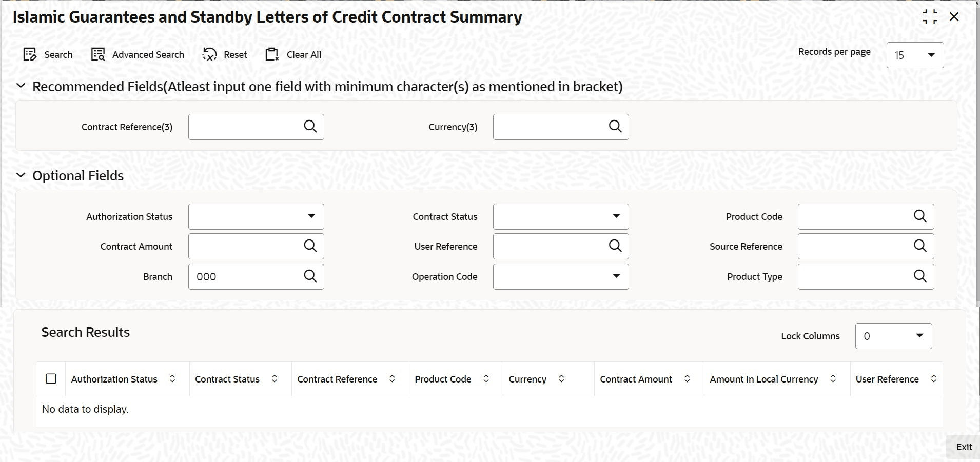Sort by Authorization Status column
The height and width of the screenshot is (462, 980).
pyautogui.click(x=172, y=379)
